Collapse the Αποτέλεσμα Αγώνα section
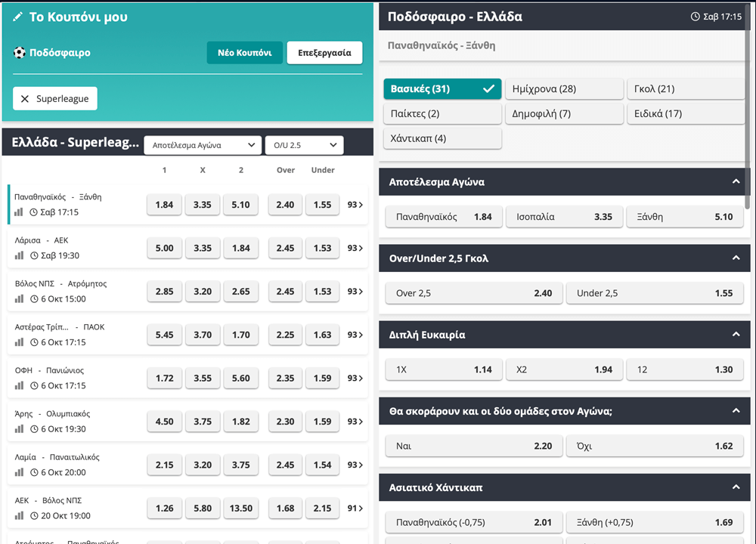This screenshot has height=544, width=756. pos(736,181)
